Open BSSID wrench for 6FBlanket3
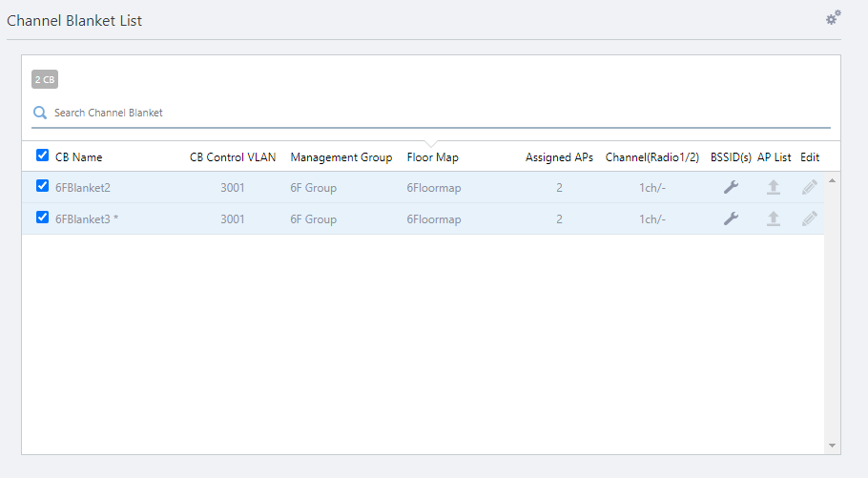Image resolution: width=868 pixels, height=478 pixels. (731, 219)
